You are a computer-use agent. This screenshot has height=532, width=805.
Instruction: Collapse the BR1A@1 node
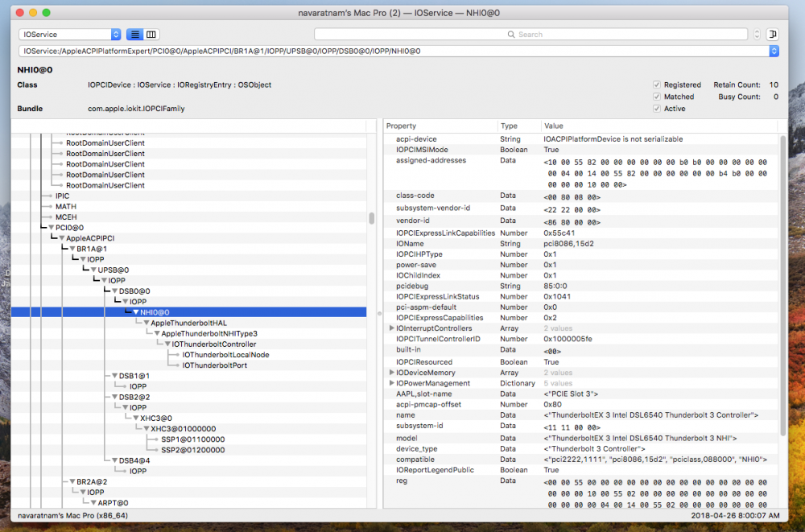tap(72, 249)
